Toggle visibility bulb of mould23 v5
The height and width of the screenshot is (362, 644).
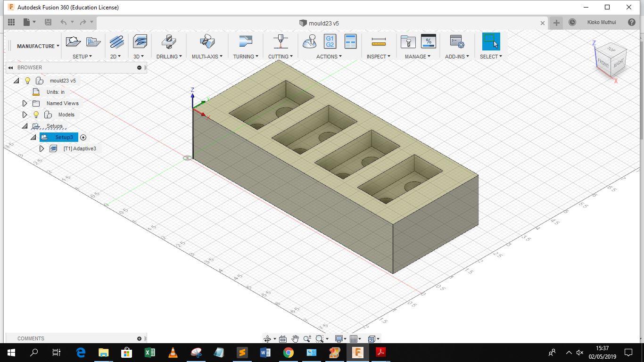pos(28,81)
